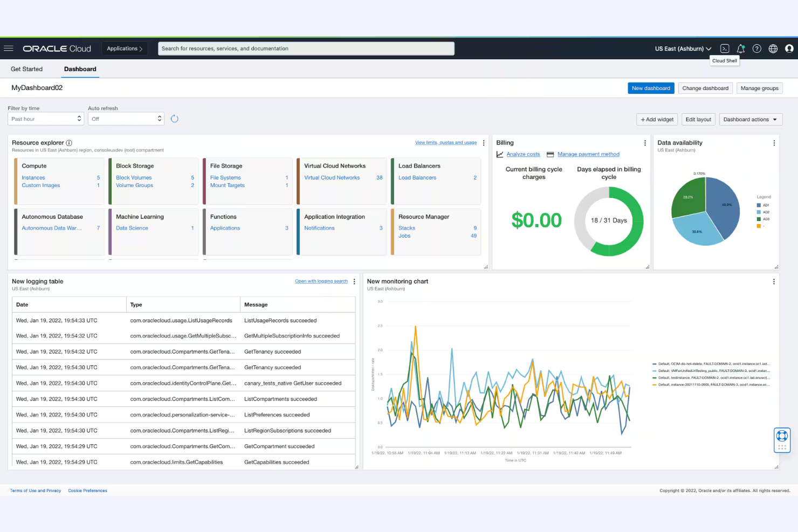Open the New monitoring chart actions menu

click(x=774, y=281)
